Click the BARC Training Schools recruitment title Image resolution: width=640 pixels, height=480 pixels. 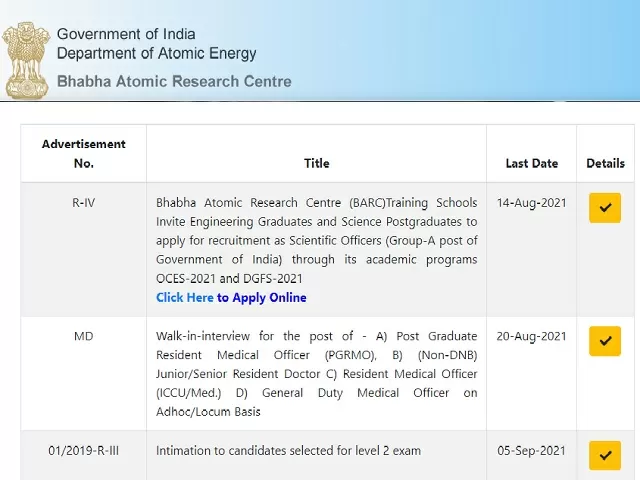click(316, 240)
